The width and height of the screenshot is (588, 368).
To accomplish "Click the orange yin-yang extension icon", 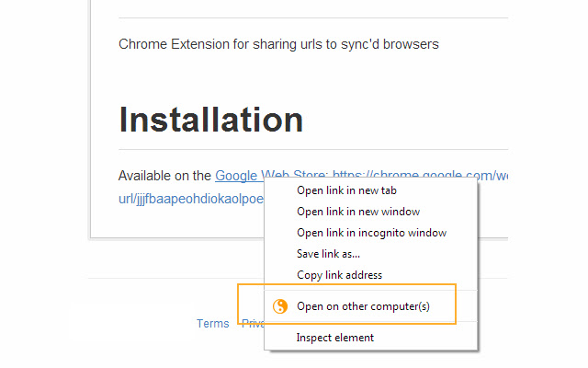I will (280, 306).
